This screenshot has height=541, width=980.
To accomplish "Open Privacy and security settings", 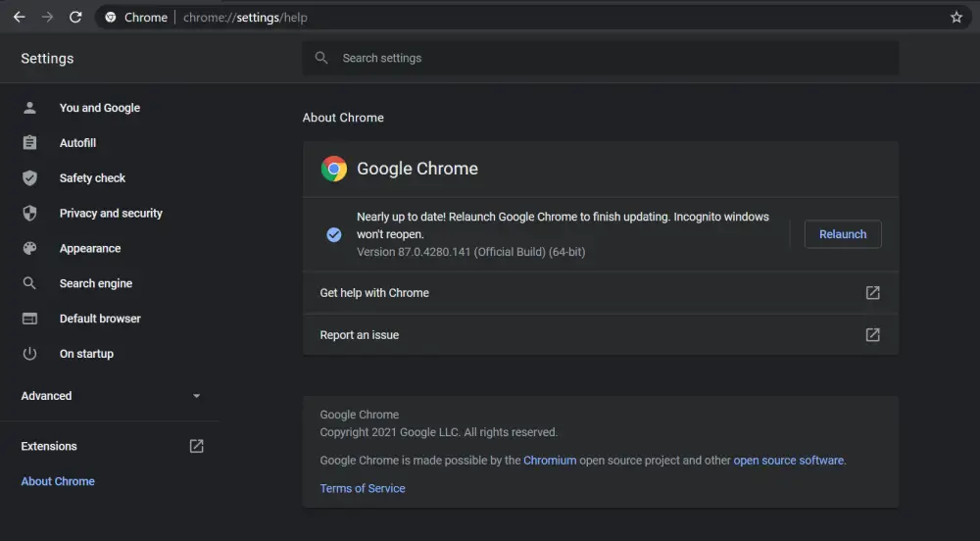I will [x=111, y=213].
